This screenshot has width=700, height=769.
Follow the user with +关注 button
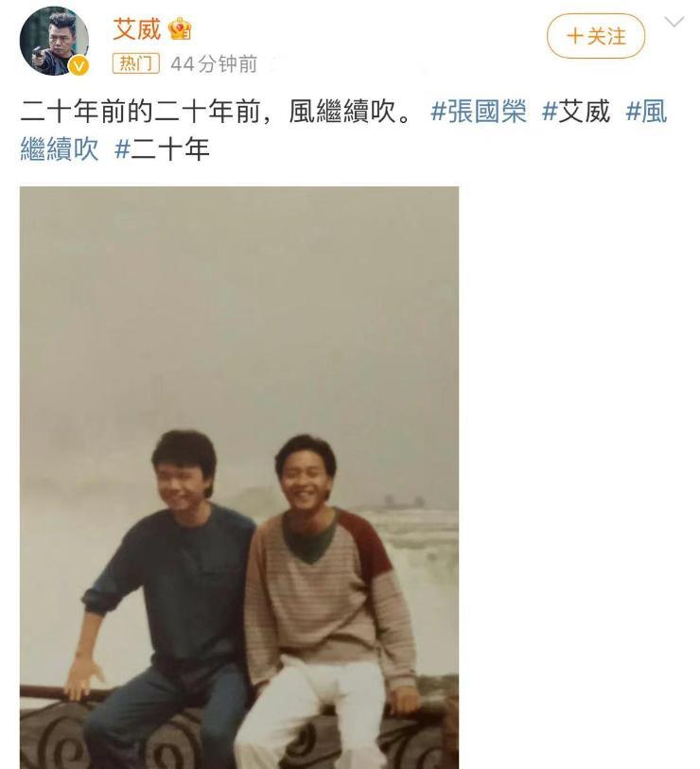pos(596,36)
